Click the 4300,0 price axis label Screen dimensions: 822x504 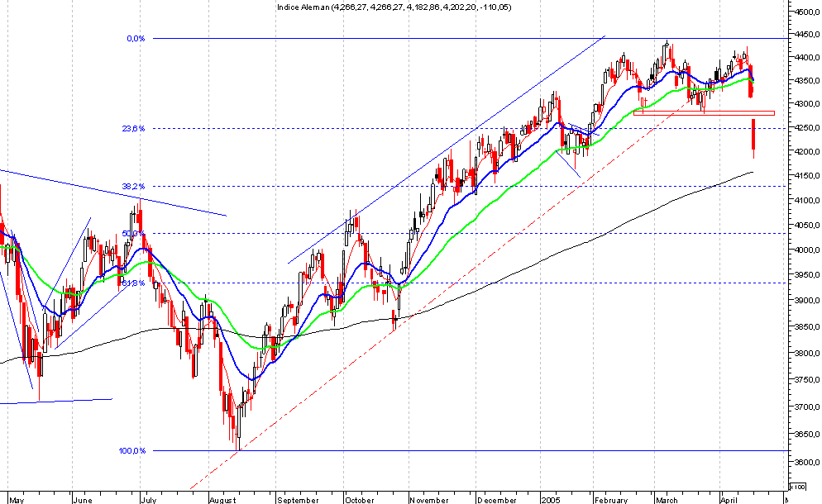[x=807, y=104]
